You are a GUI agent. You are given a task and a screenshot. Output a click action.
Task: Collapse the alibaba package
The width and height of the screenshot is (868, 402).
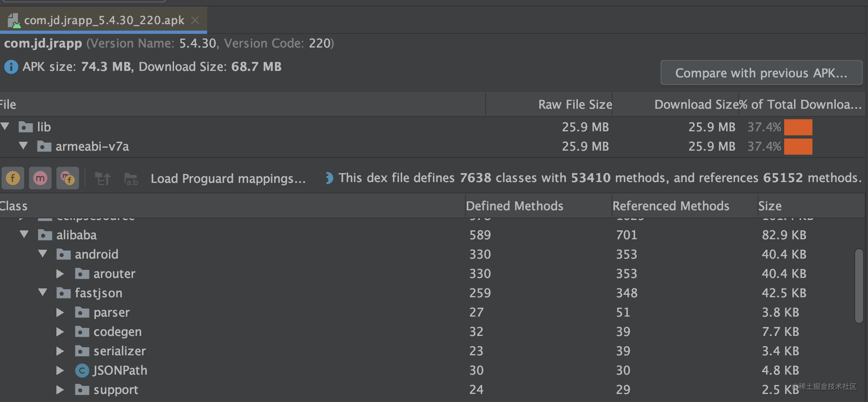(24, 234)
